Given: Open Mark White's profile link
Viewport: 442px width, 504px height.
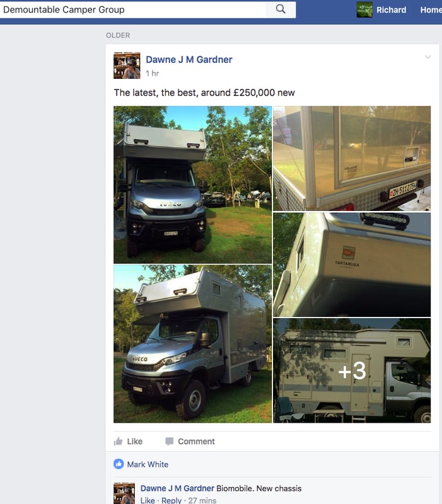Looking at the screenshot, I should (148, 464).
